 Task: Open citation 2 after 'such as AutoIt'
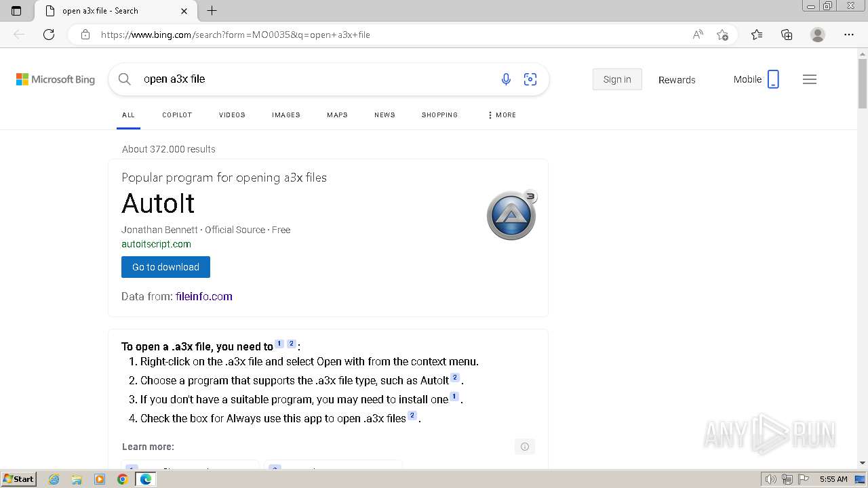[x=455, y=378]
